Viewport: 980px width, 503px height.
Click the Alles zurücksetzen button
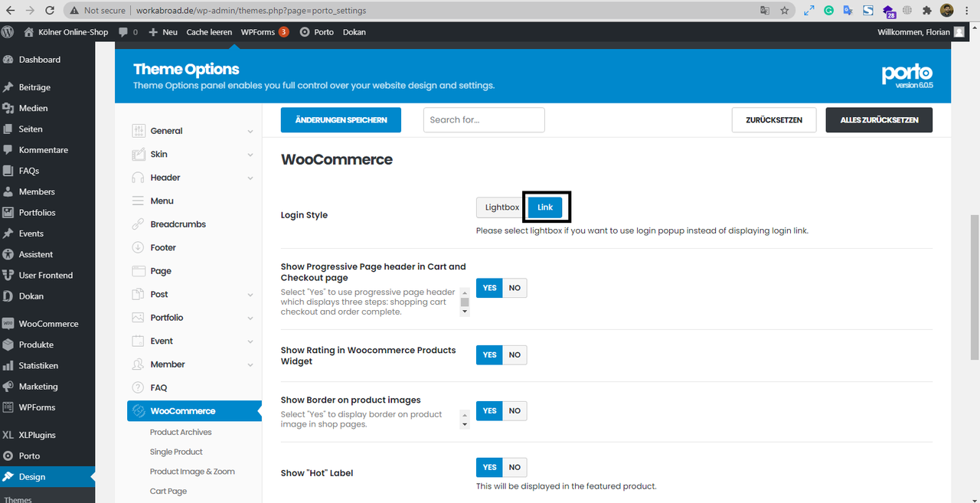coord(879,119)
